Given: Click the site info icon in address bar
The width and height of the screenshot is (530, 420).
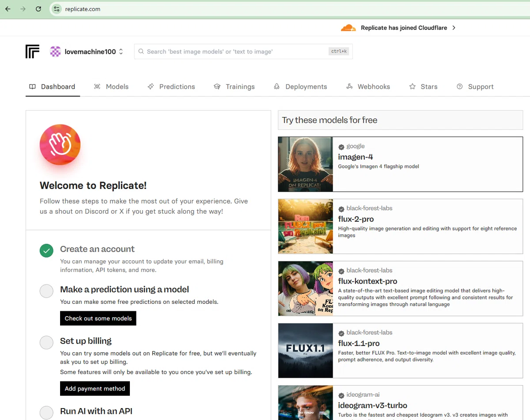Looking at the screenshot, I should (56, 9).
